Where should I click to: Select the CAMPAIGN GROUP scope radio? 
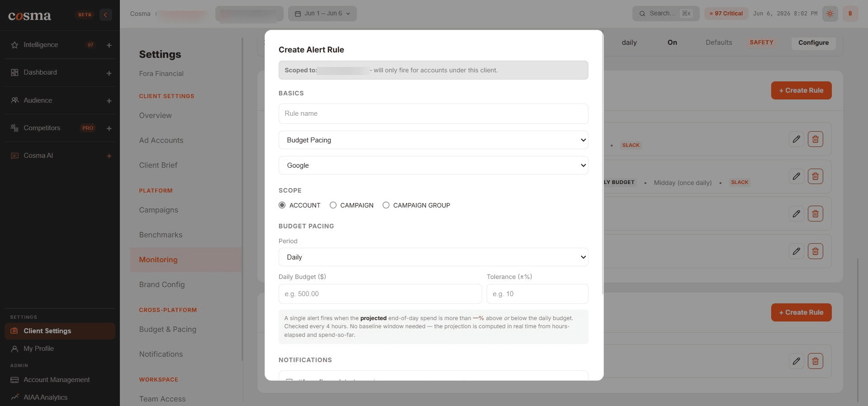click(x=386, y=205)
